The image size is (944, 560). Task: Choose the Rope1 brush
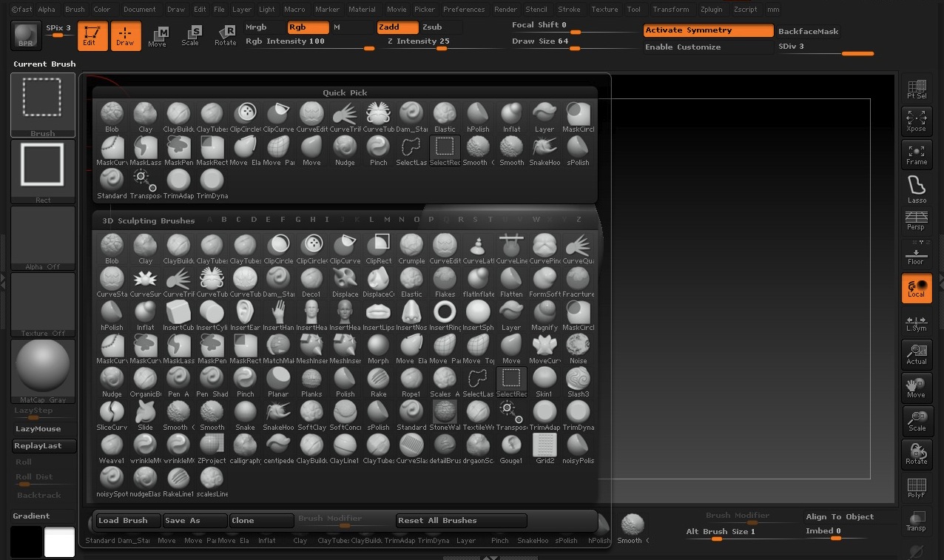point(411,382)
